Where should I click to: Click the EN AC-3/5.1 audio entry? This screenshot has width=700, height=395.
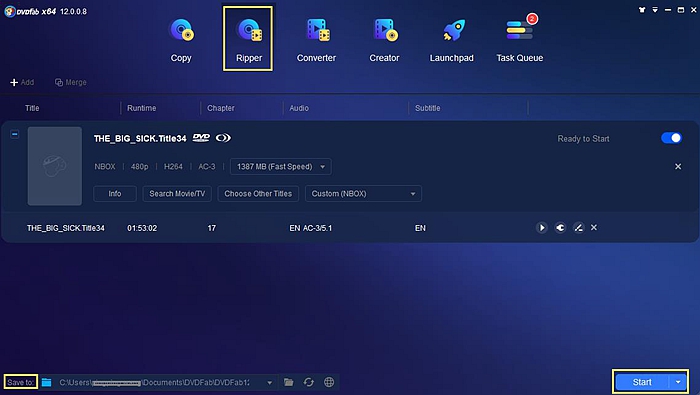[311, 228]
